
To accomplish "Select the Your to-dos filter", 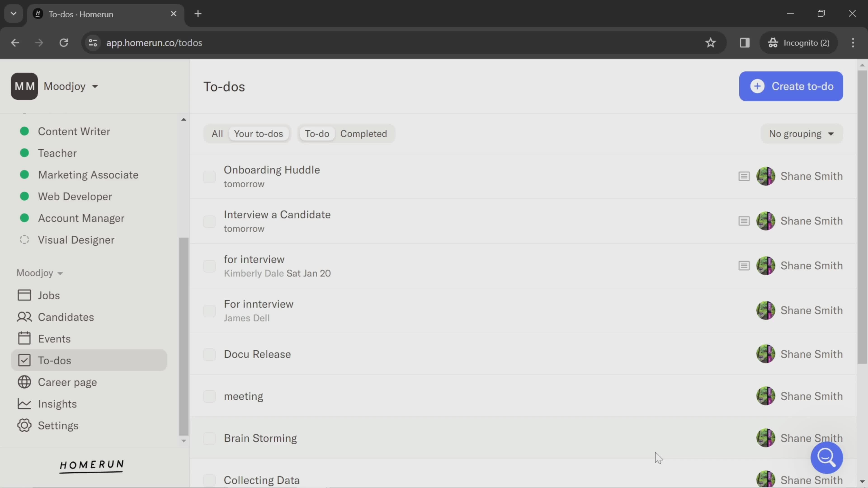I will [258, 134].
